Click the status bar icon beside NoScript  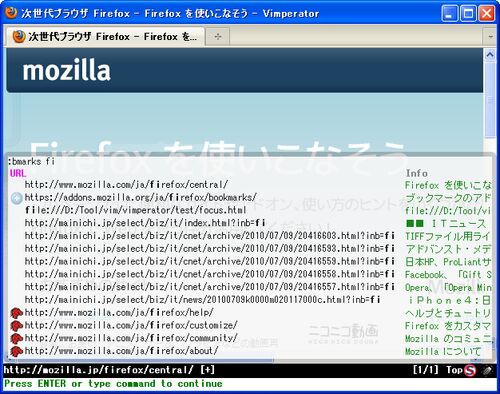coord(487,370)
